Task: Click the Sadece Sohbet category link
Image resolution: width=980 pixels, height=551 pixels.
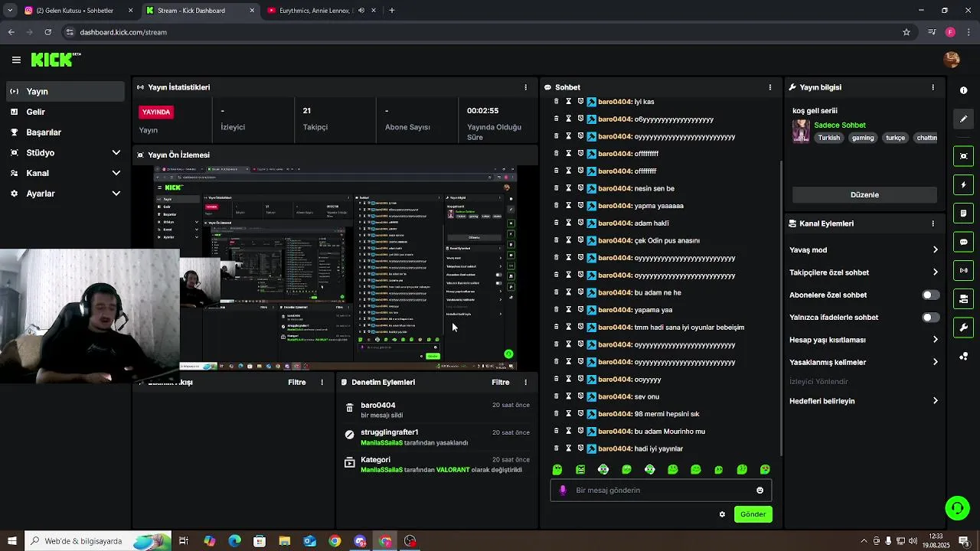Action: (840, 126)
